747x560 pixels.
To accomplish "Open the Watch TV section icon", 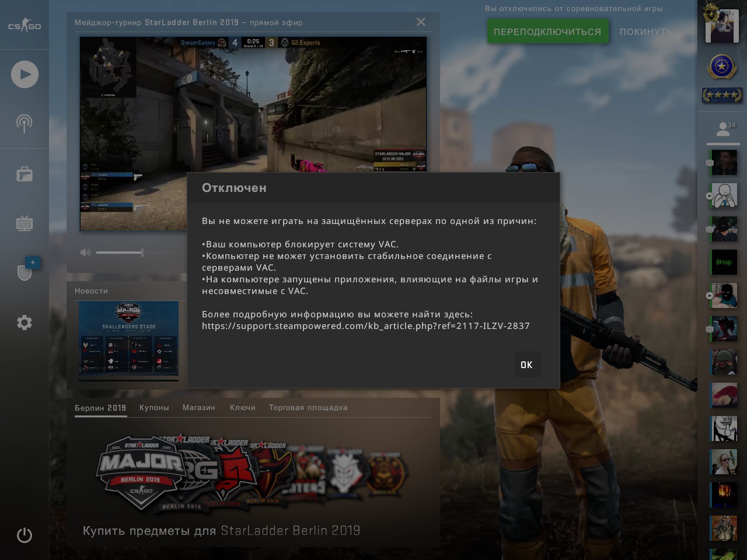I will click(x=25, y=223).
